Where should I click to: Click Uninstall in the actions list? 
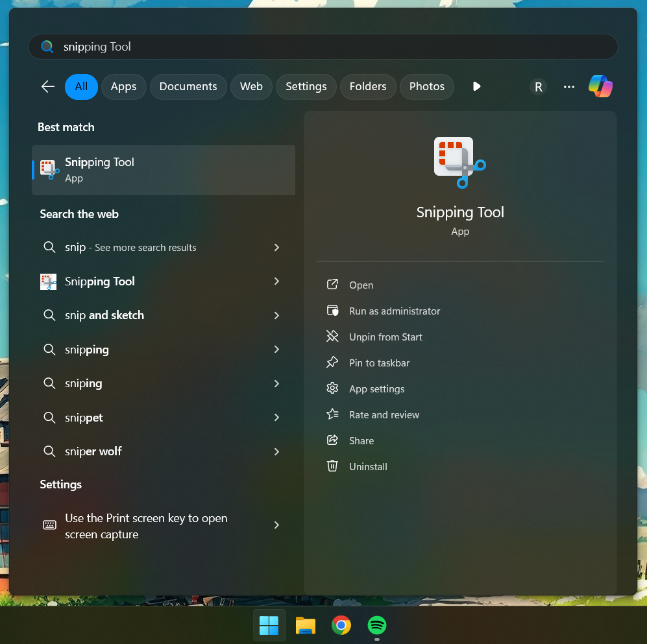pyautogui.click(x=368, y=467)
